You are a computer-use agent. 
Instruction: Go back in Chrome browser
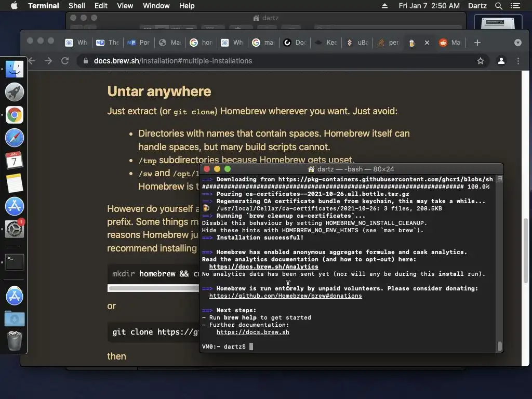coord(32,61)
